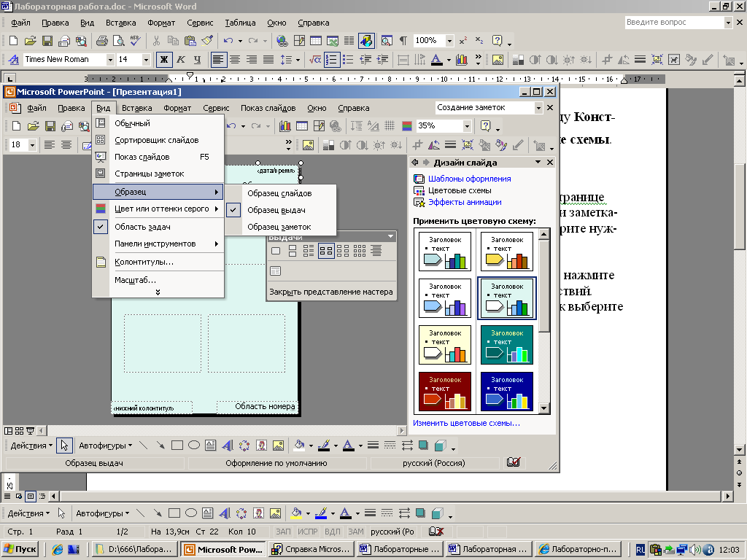Open the 100% zoom dropdown in Word
The height and width of the screenshot is (560, 747).
coord(449,41)
